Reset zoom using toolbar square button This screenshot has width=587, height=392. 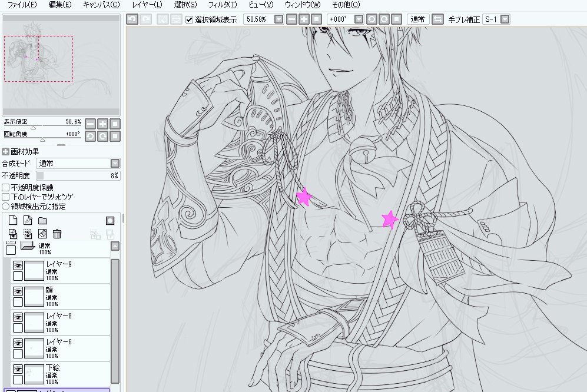pyautogui.click(x=316, y=19)
